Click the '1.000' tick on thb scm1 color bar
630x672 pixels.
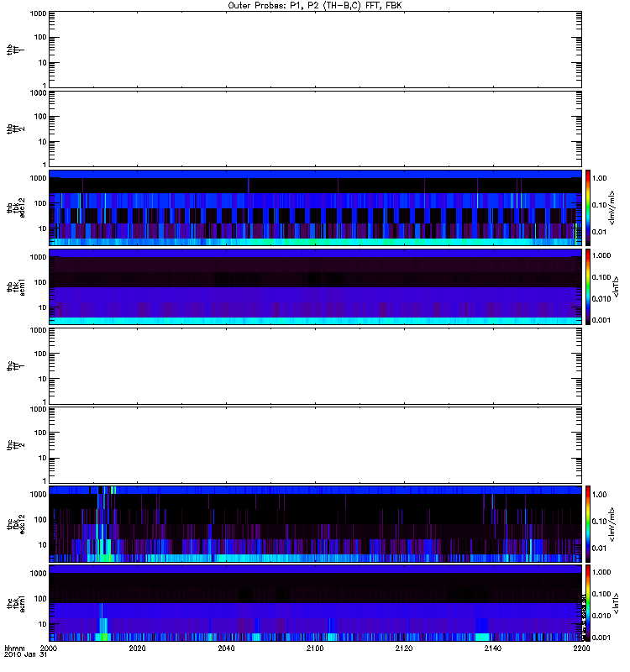click(601, 255)
